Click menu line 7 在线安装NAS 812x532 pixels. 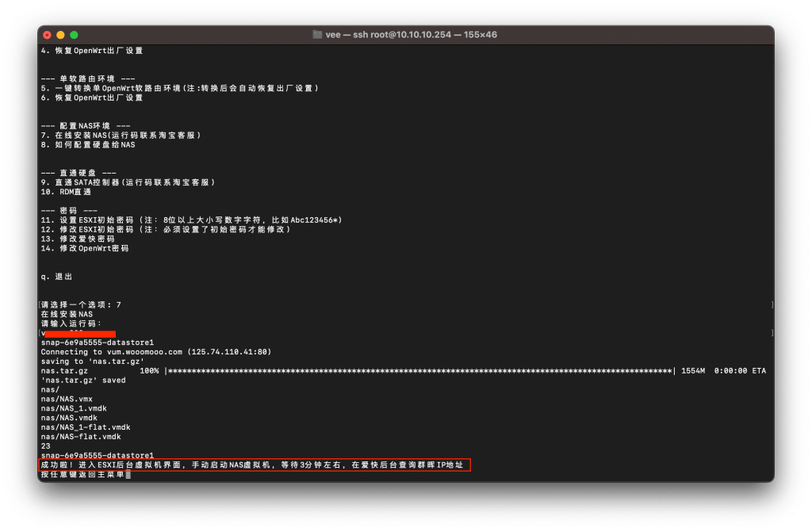point(121,135)
